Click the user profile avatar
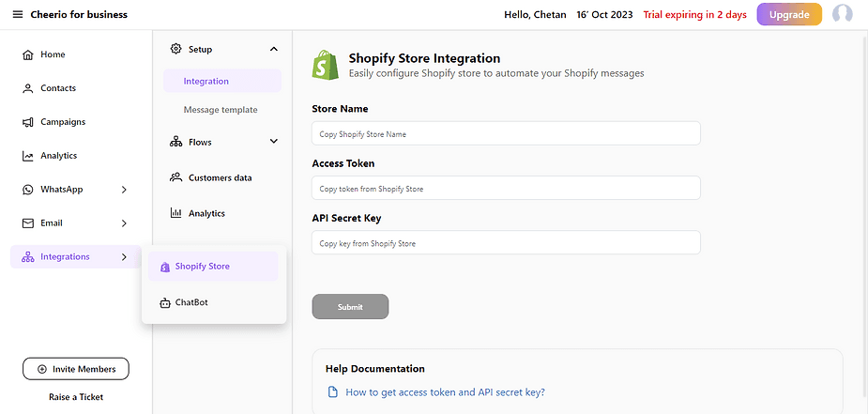This screenshot has width=868, height=414. coord(842,14)
